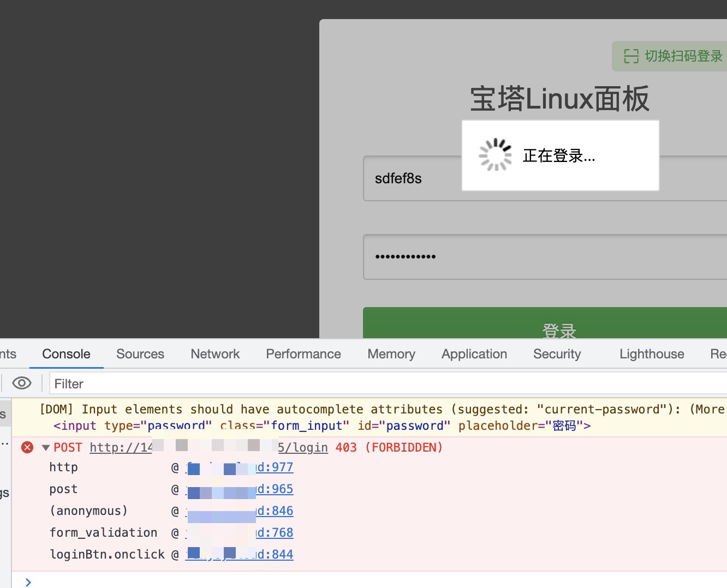The width and height of the screenshot is (727, 588).
Task: Open source link ending :846 for anonymous
Action: pyautogui.click(x=240, y=511)
